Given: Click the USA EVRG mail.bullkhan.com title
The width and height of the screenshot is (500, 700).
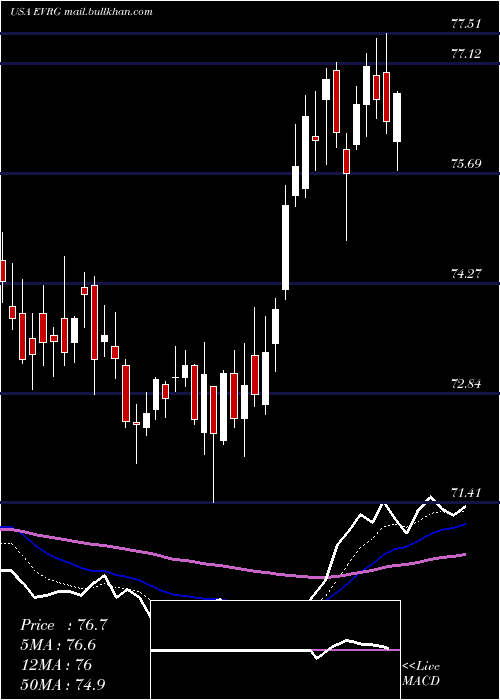Looking at the screenshot, I should 81,12.
